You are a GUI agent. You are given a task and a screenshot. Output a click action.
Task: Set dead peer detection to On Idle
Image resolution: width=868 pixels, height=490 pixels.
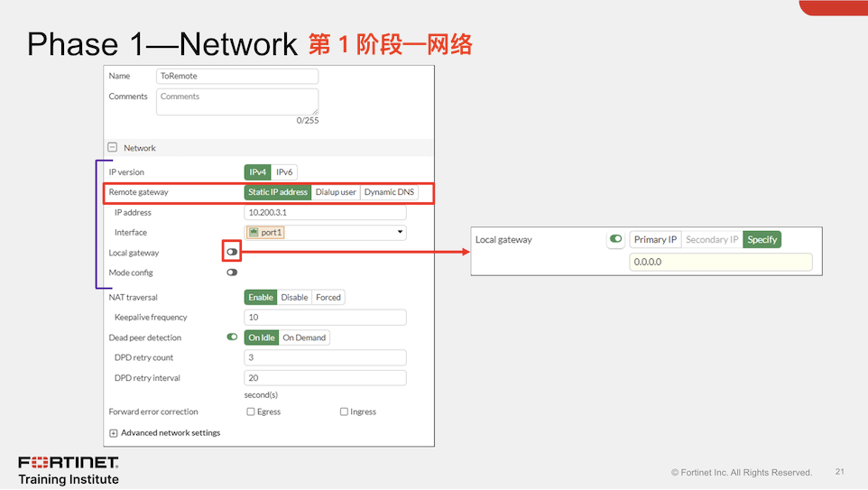pyautogui.click(x=262, y=337)
